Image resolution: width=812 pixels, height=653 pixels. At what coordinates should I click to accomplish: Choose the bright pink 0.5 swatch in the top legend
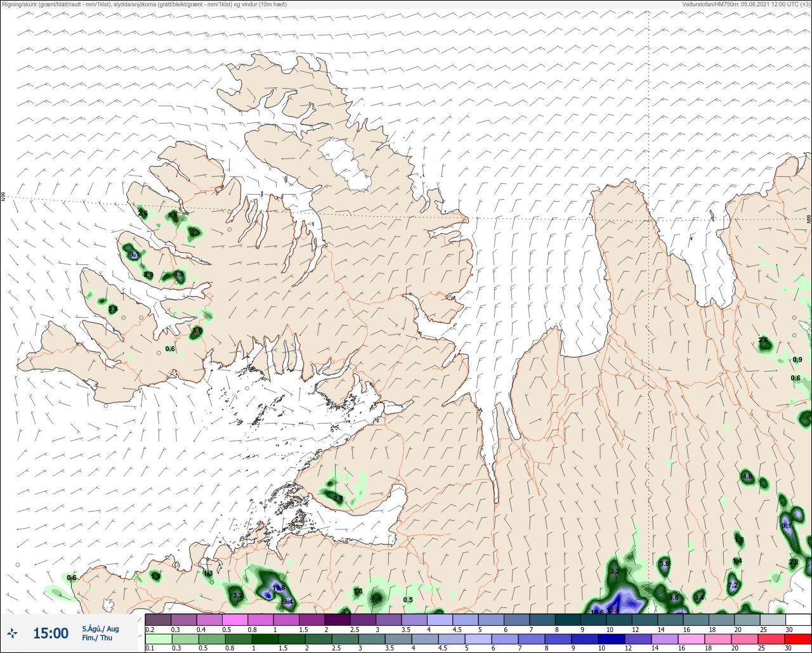(x=235, y=619)
